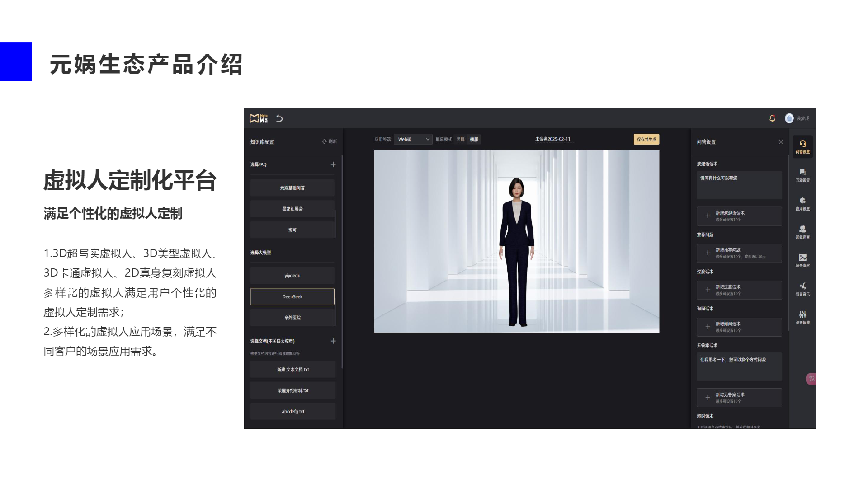Add a recommended question via 新增推荐问题
This screenshot has height=488, width=868.
pyautogui.click(x=739, y=253)
